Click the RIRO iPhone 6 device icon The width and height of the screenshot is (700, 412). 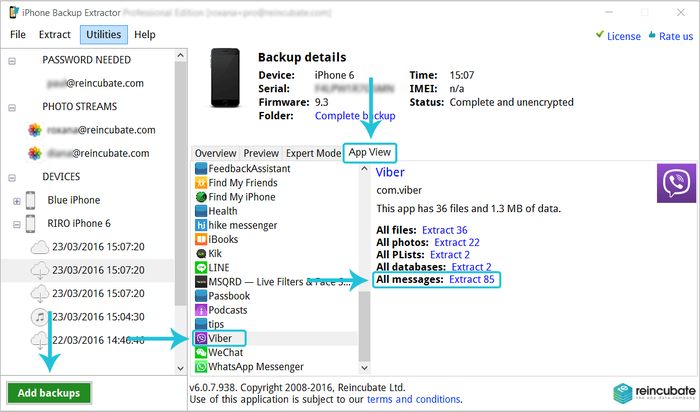click(30, 223)
